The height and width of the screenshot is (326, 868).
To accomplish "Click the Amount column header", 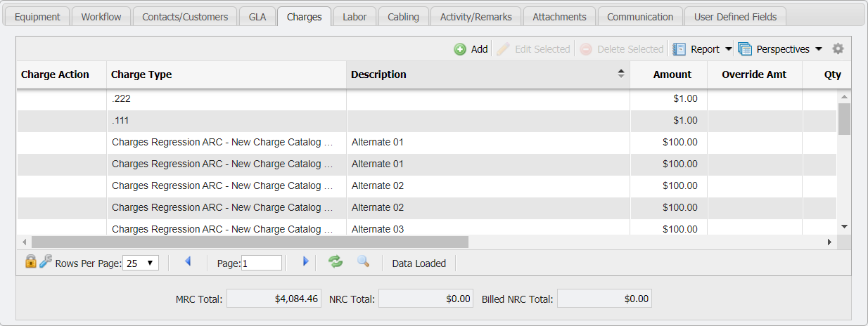I will coord(671,74).
